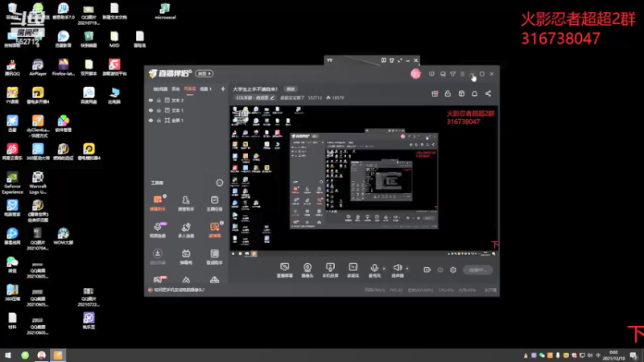Open the 弹幕助手 danmaku helper tool
Image resolution: width=644 pixels, height=362 pixels.
pyautogui.click(x=157, y=204)
